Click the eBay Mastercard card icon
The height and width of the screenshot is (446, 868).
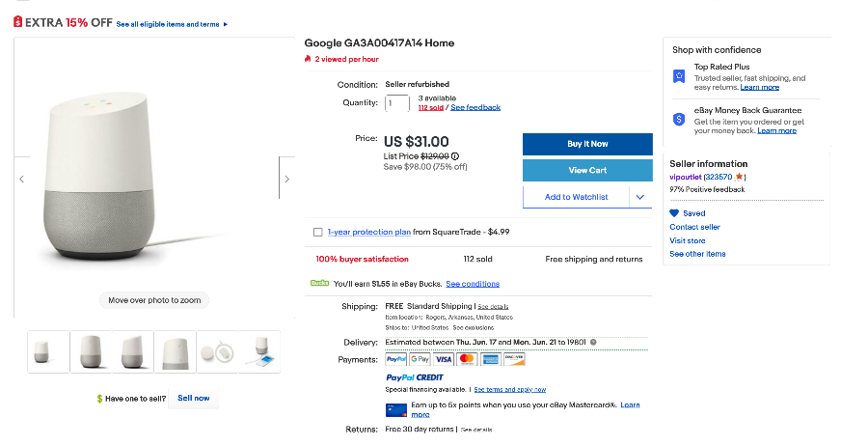(396, 408)
